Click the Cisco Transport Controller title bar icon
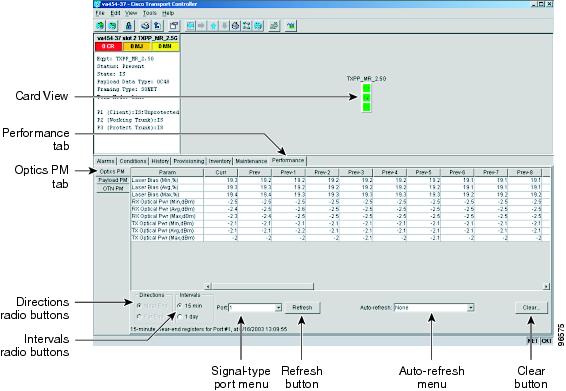The height and width of the screenshot is (391, 566). coord(97,4)
